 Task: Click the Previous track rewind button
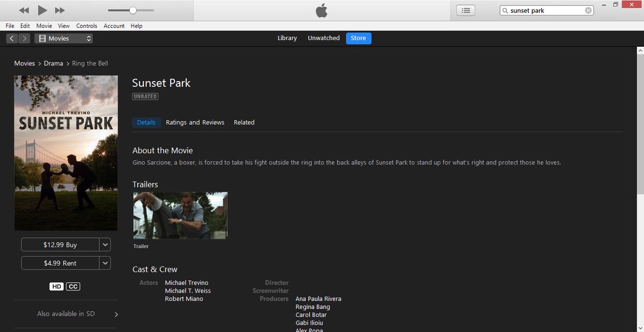click(24, 10)
